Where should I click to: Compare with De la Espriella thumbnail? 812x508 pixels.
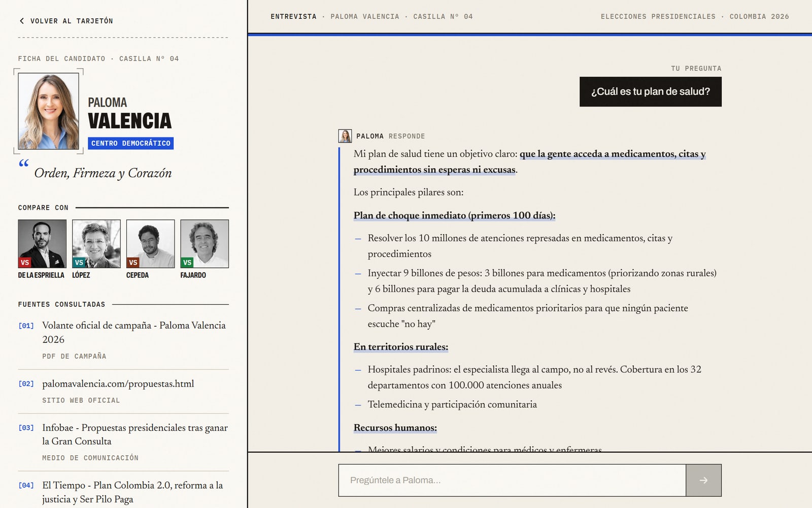click(x=42, y=243)
